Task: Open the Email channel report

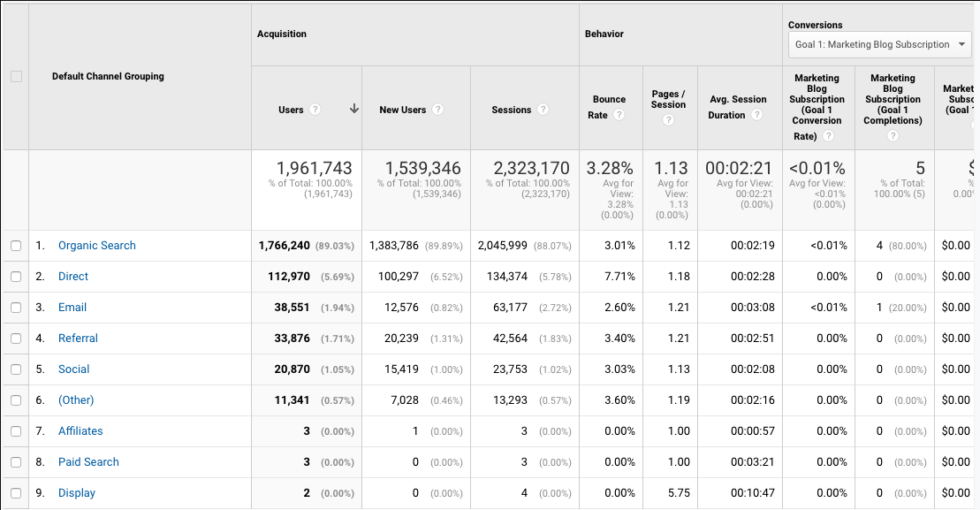Action: (72, 307)
